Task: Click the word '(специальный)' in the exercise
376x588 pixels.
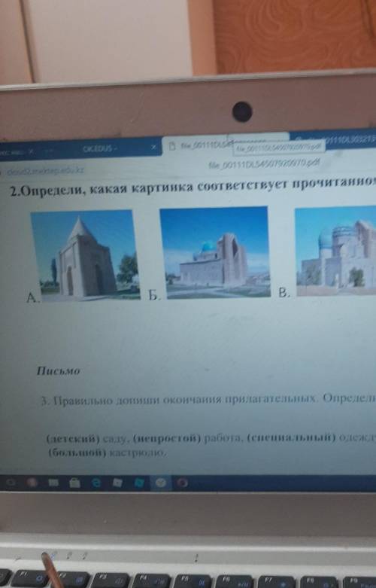Action: (291, 437)
